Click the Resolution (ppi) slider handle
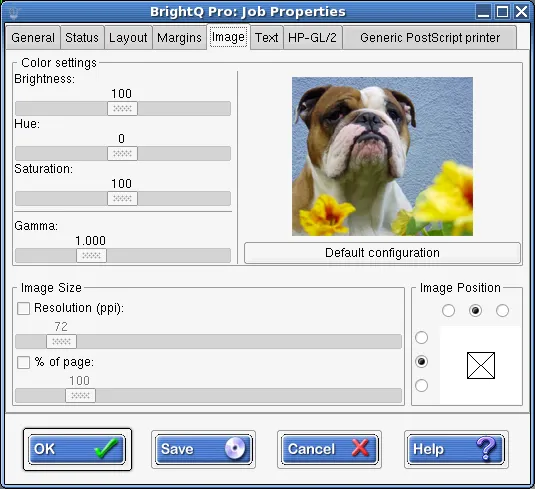Image resolution: width=535 pixels, height=489 pixels. [x=61, y=342]
